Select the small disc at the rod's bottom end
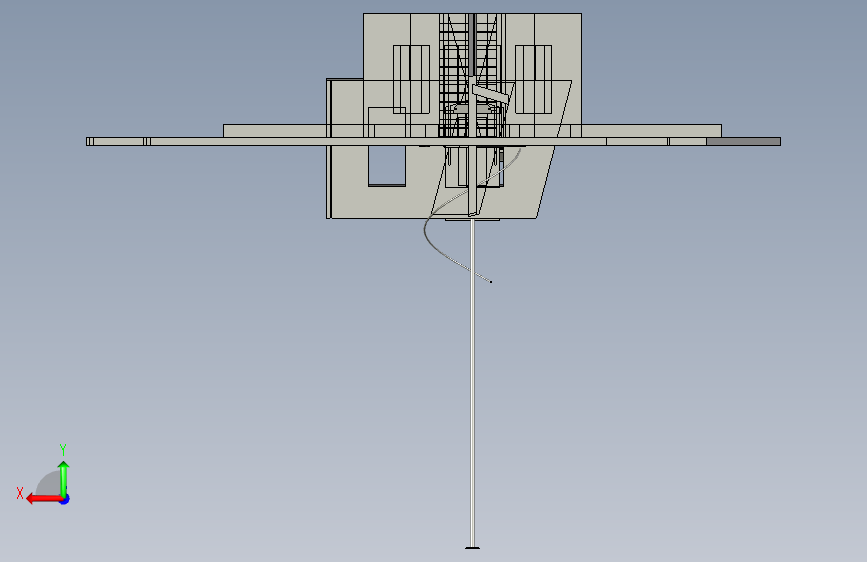 coord(472,548)
